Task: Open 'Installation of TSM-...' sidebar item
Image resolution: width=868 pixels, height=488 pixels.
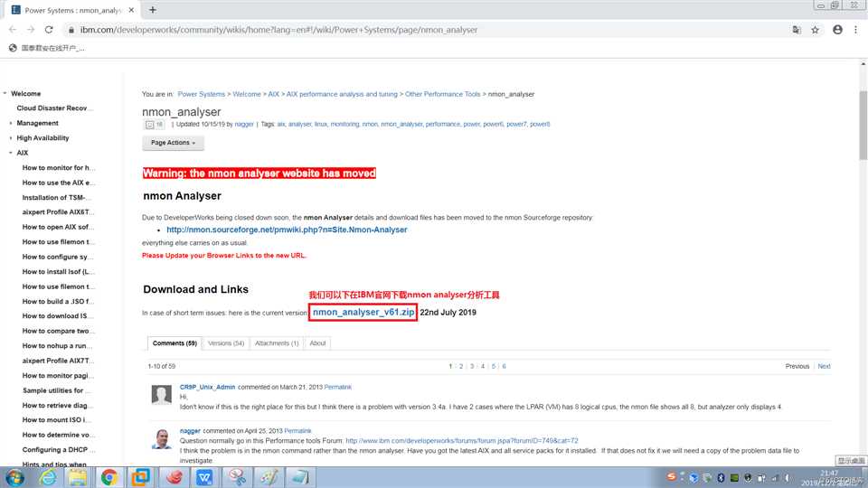Action: pos(56,198)
